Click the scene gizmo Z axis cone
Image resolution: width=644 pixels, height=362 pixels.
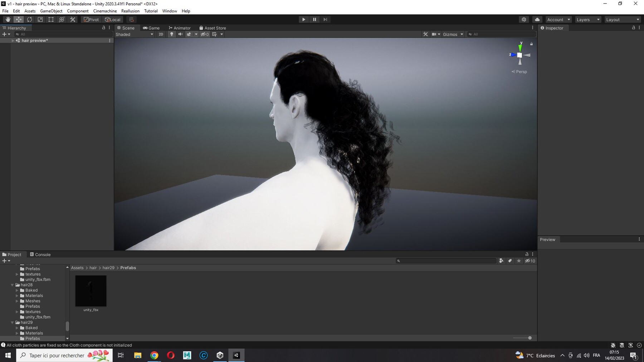513,55
